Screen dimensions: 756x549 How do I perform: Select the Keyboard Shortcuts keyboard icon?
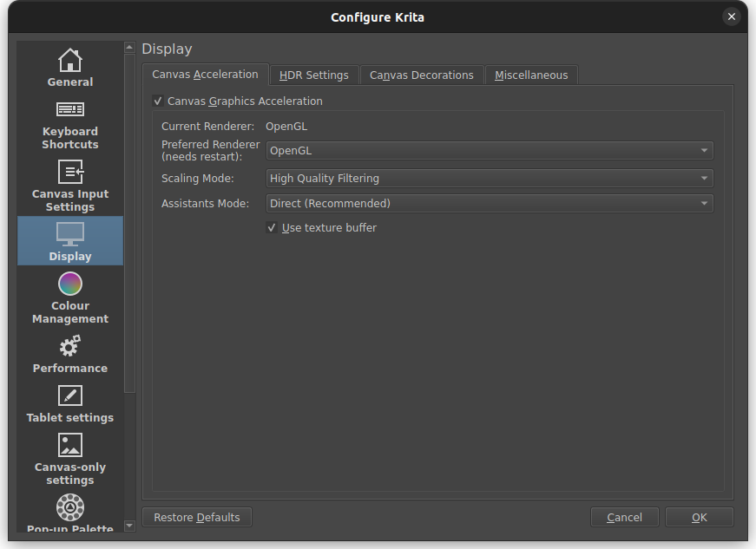[70, 110]
